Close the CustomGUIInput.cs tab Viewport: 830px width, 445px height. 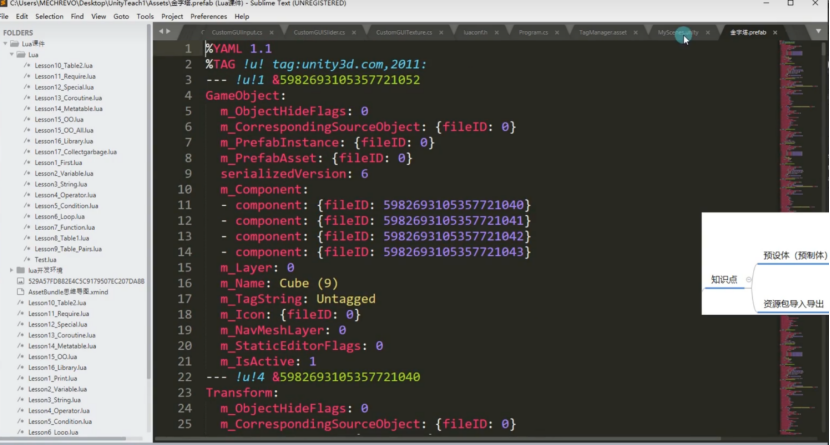click(x=272, y=33)
